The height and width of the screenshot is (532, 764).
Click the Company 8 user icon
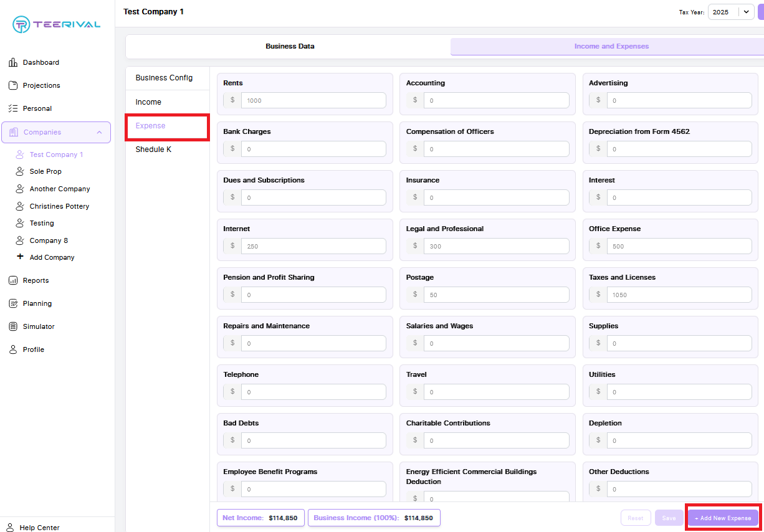(x=20, y=240)
